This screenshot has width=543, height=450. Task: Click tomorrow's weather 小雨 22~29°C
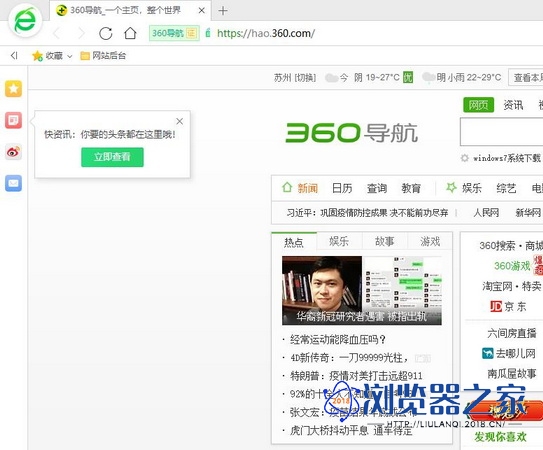pyautogui.click(x=462, y=77)
